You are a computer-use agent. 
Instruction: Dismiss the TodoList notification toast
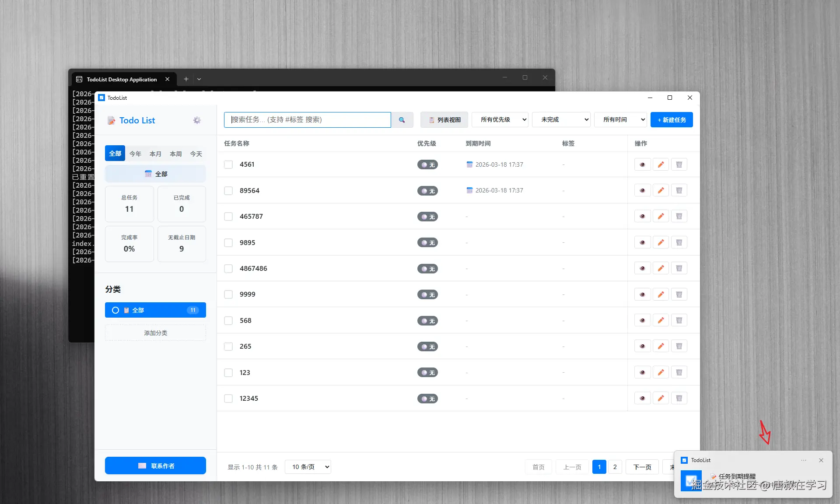coord(821,460)
